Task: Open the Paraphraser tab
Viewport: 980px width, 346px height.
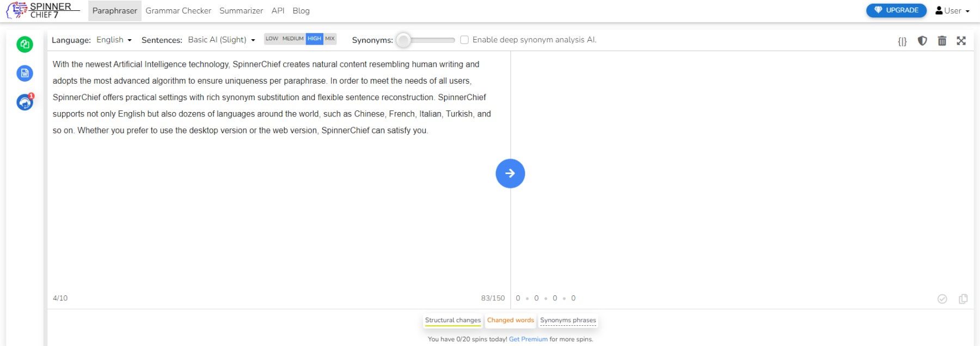Action: point(115,11)
